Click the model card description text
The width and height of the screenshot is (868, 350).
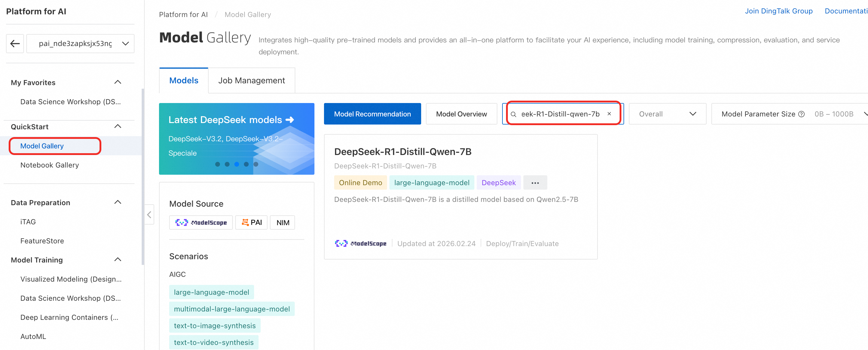[456, 199]
